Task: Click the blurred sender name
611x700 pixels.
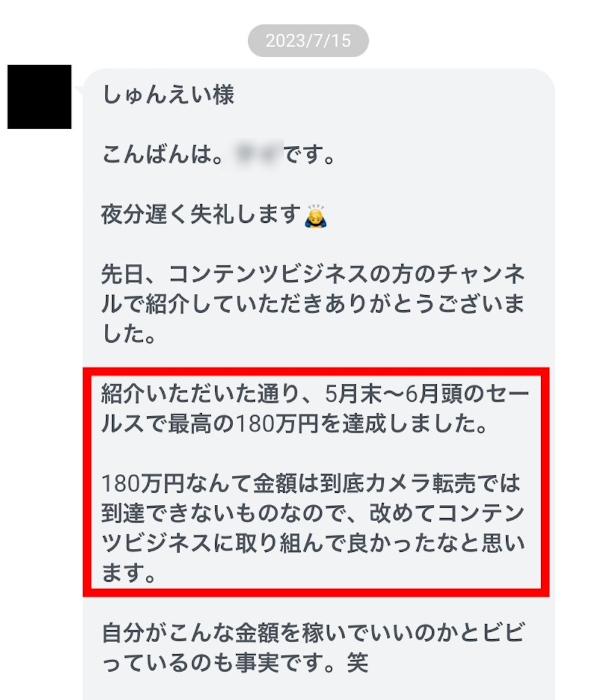Action: 258,154
